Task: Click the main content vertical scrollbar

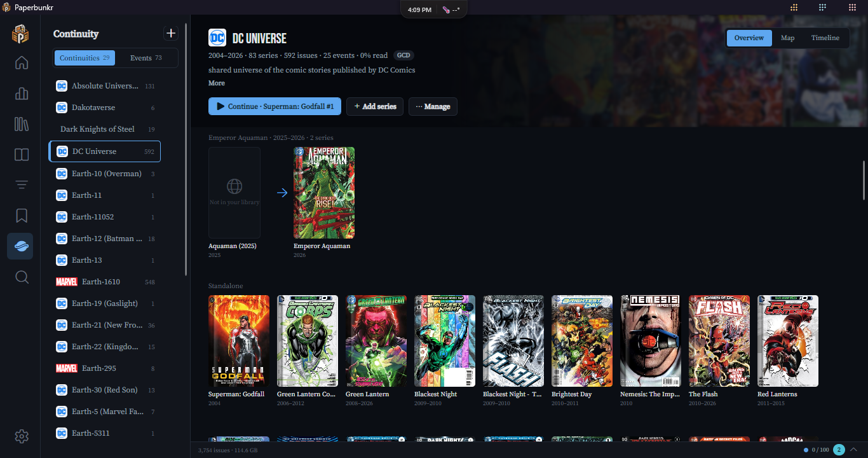Action: point(864,180)
